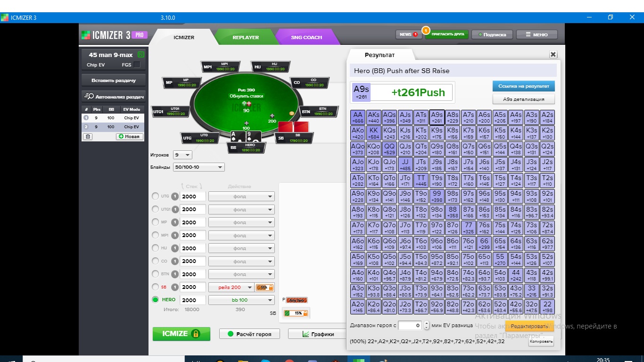Click the NEWS notification button

point(408,34)
